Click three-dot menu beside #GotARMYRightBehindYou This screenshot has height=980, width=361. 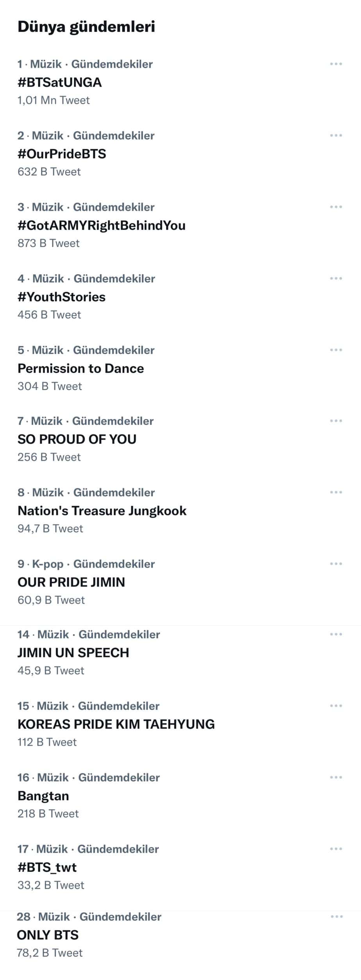[x=336, y=207]
